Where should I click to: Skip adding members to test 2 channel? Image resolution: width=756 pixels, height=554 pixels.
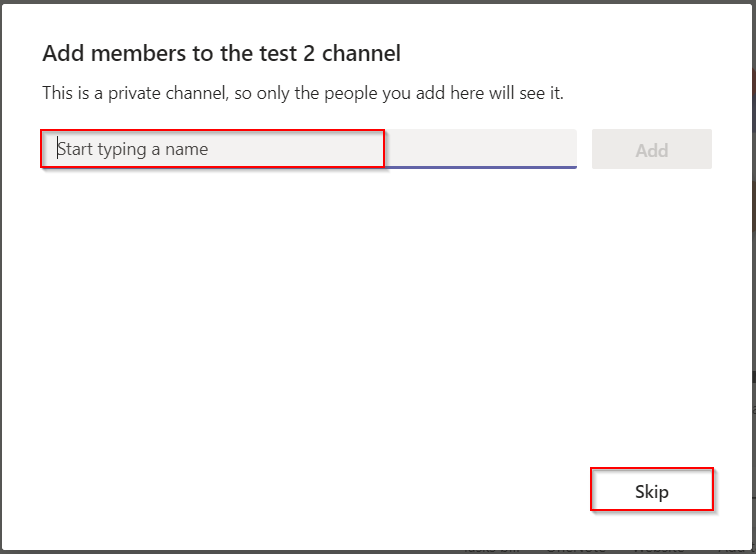(651, 491)
